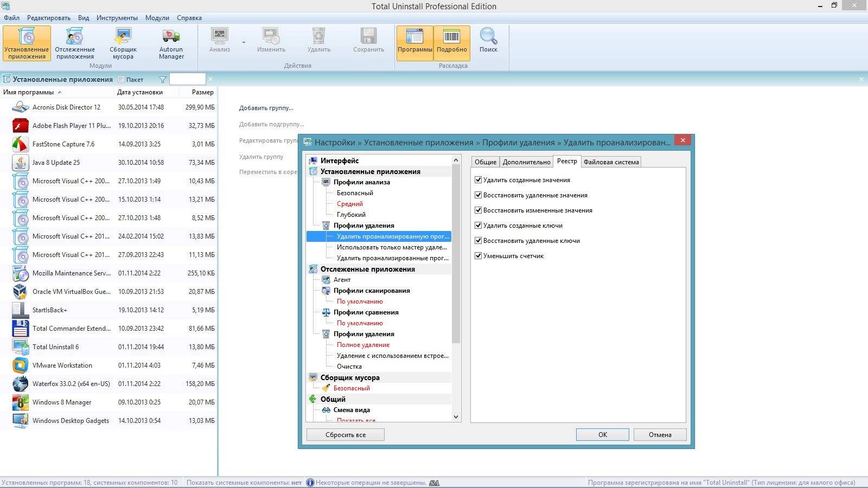Sort by Дата установки column header
Viewport: 868px width, 488px height.
pos(146,92)
